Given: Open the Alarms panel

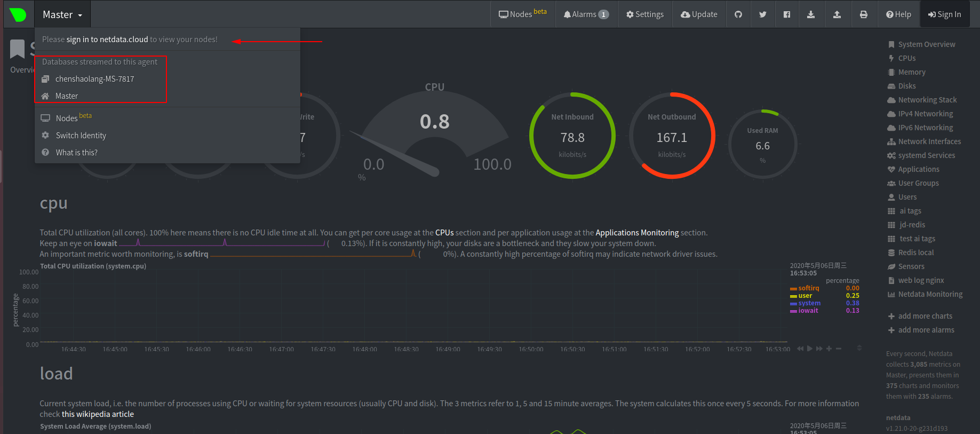Looking at the screenshot, I should [x=586, y=14].
